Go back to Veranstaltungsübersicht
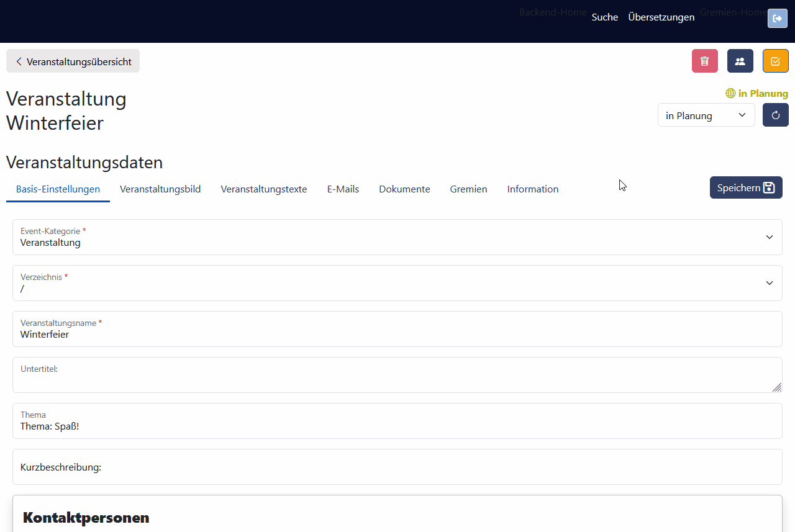This screenshot has width=795, height=532. coord(73,61)
